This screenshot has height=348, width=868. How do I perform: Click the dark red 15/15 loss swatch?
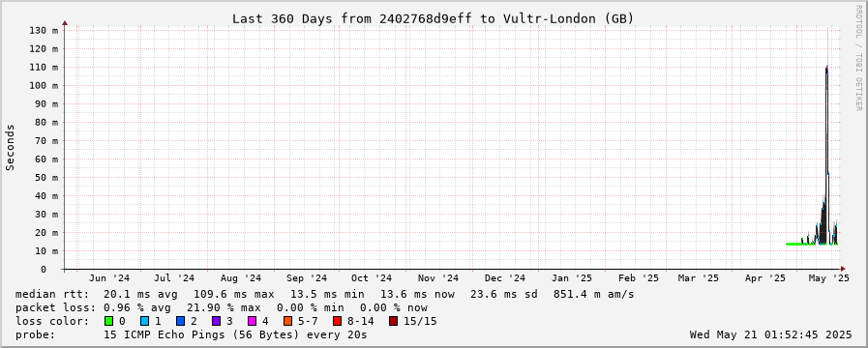[x=393, y=321]
